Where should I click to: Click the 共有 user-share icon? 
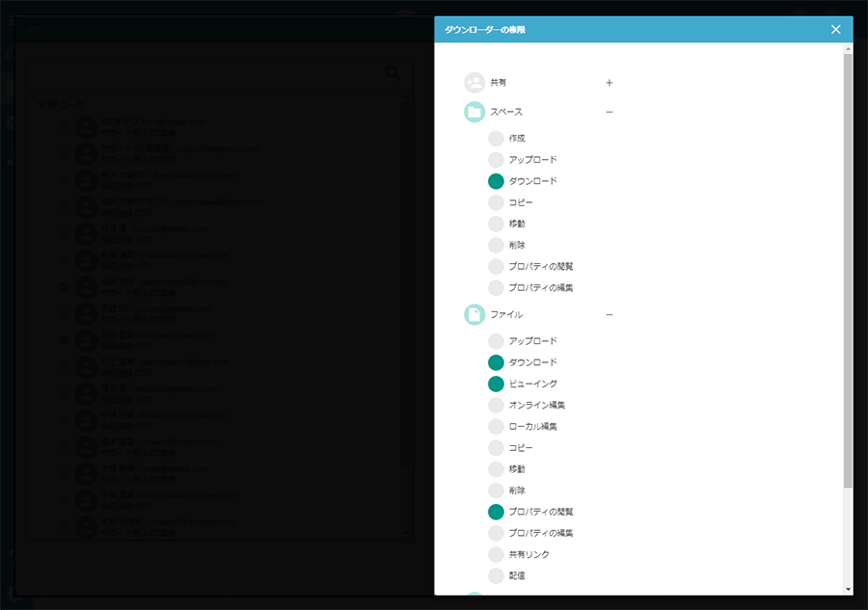(475, 83)
